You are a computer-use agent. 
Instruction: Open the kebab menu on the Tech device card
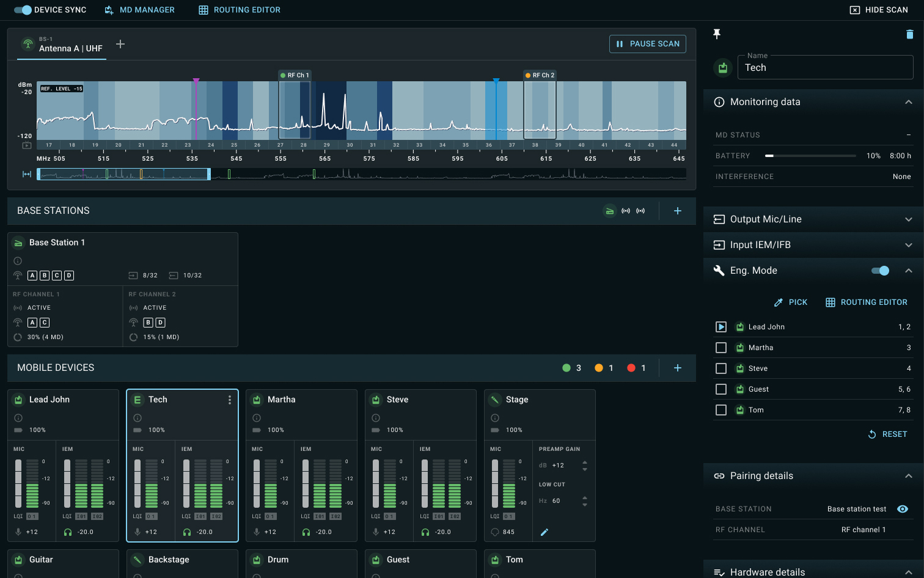(x=230, y=400)
